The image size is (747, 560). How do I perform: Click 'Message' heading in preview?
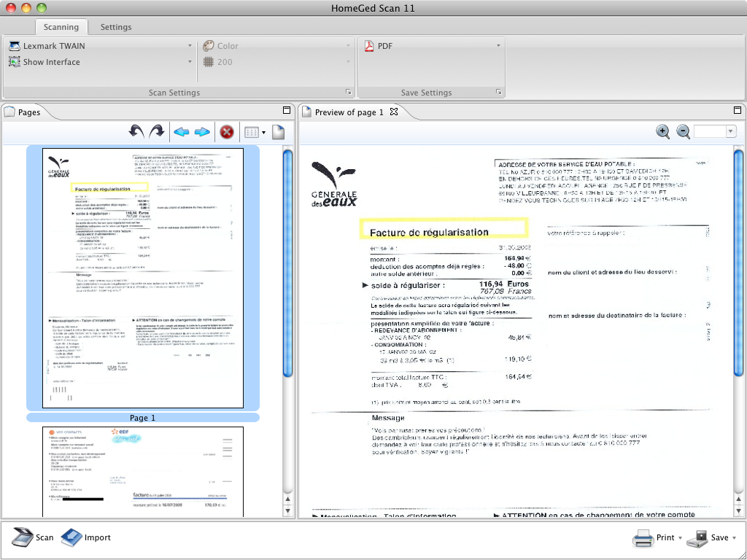point(388,418)
